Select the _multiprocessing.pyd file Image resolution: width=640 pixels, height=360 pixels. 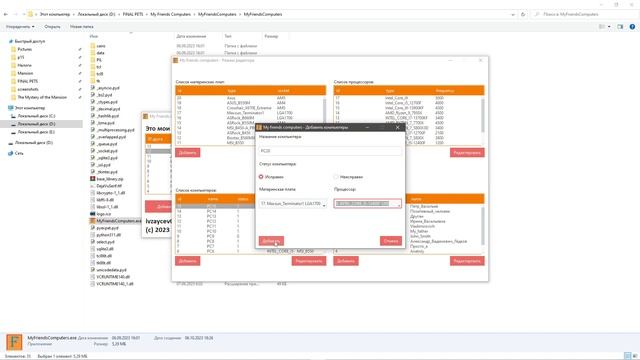pos(116,130)
